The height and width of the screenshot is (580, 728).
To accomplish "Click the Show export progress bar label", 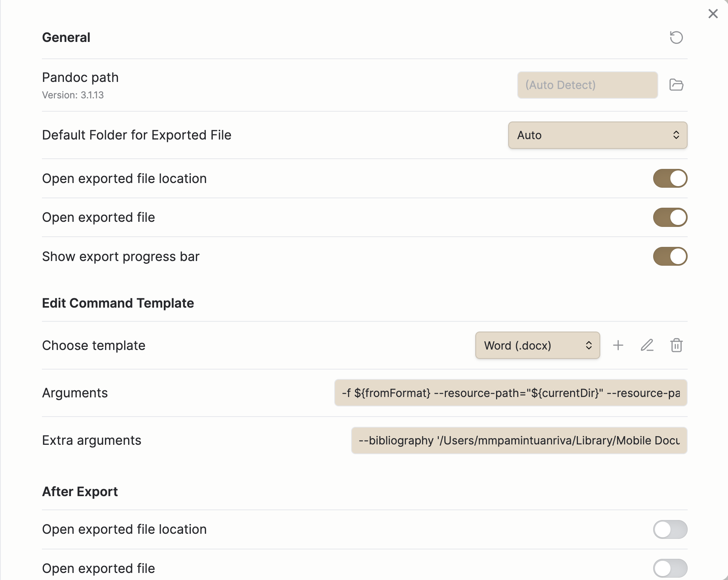I will [121, 257].
